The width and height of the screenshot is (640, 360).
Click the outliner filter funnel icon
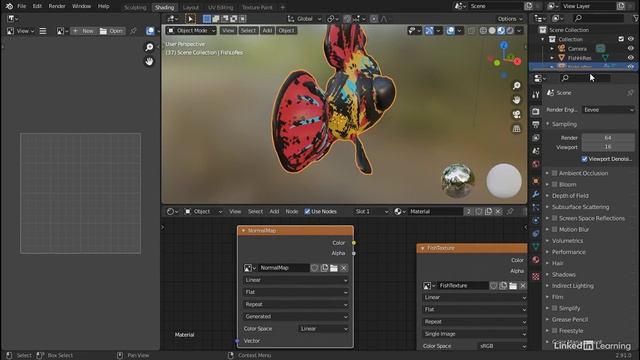point(636,18)
